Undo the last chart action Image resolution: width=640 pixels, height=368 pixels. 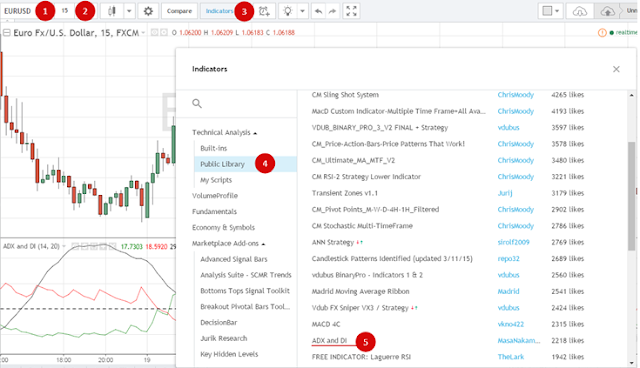pos(318,11)
